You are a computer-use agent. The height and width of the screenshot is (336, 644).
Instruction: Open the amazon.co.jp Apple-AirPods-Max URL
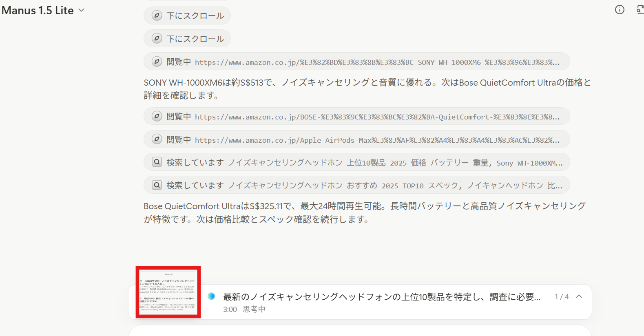click(377, 140)
